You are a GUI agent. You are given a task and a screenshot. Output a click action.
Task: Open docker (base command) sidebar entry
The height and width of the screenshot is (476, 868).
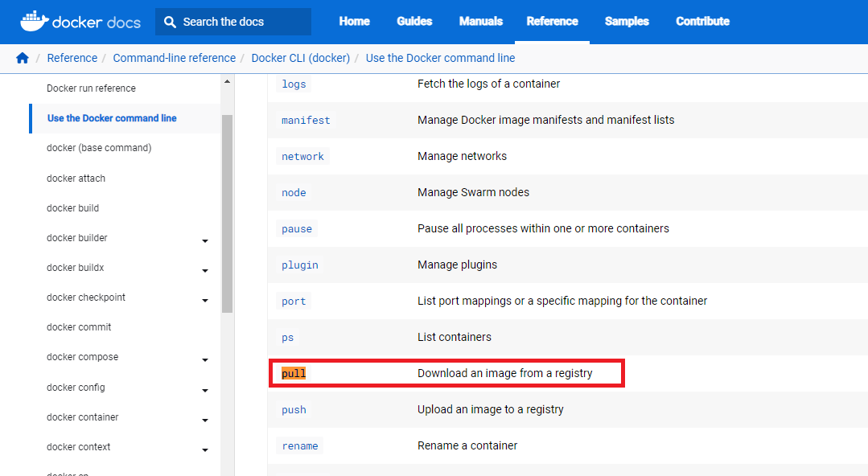99,148
